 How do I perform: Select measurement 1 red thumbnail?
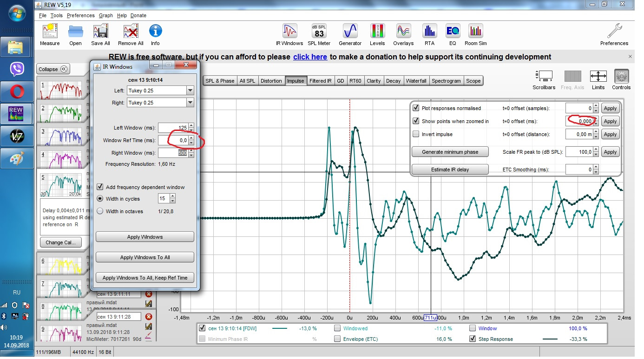tap(61, 90)
